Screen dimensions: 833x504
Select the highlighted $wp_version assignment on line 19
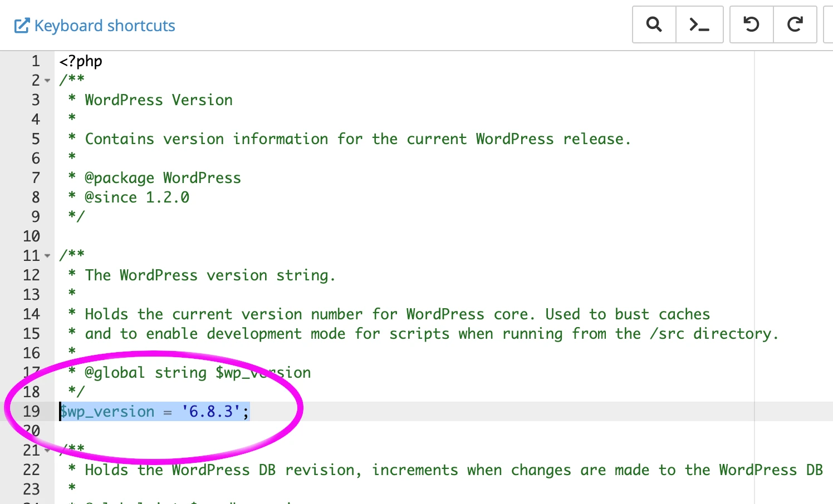154,411
